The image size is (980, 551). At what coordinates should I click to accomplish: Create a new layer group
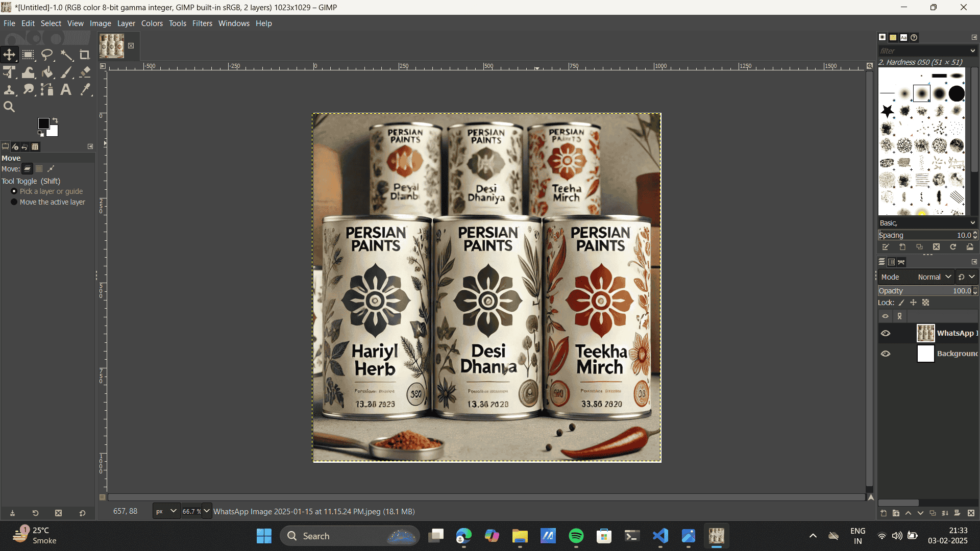coord(896,513)
